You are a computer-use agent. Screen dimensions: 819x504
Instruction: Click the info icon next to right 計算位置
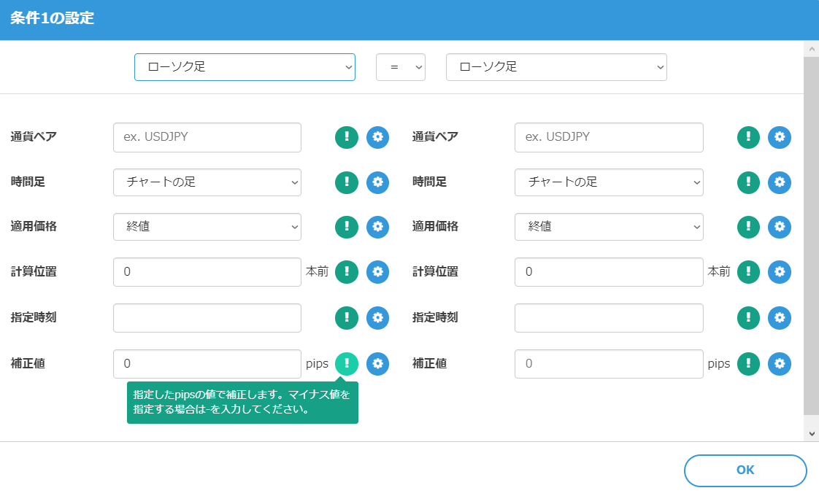click(747, 272)
